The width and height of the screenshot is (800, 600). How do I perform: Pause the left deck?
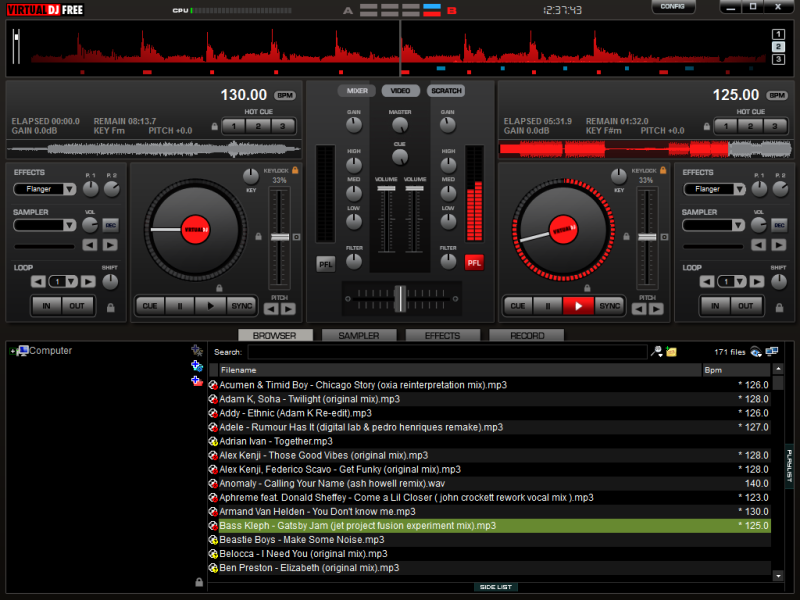tap(180, 306)
